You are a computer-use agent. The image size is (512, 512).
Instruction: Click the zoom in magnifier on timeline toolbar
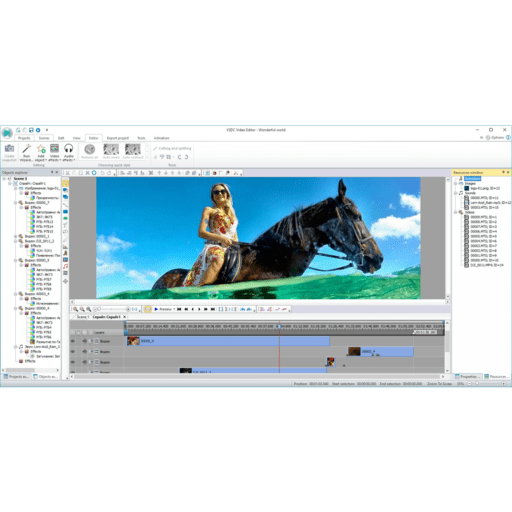point(75,309)
